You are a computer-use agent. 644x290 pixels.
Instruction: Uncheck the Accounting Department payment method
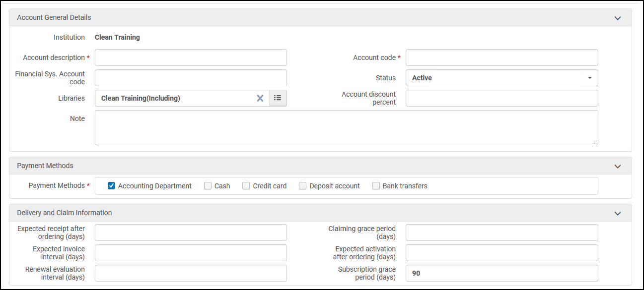click(x=112, y=186)
